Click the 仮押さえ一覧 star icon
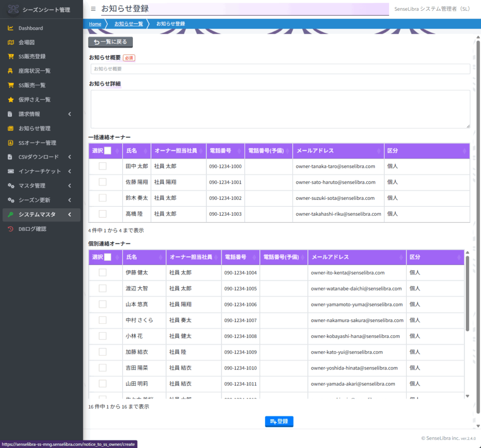 tap(10, 100)
